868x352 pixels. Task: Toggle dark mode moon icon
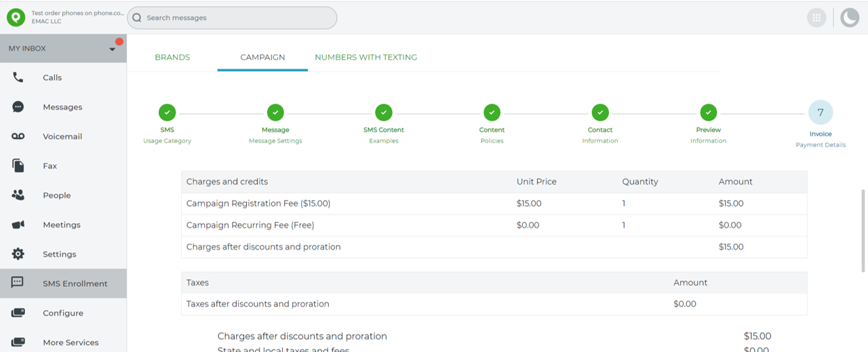coord(850,18)
